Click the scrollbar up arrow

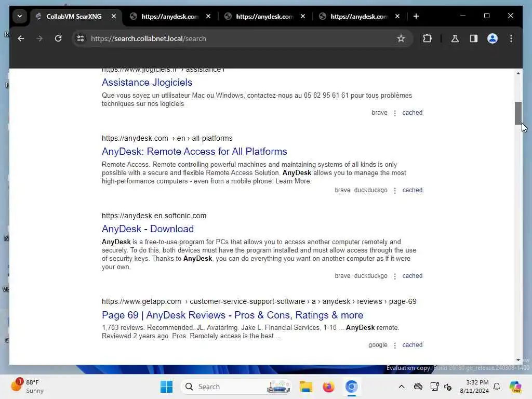[518, 73]
